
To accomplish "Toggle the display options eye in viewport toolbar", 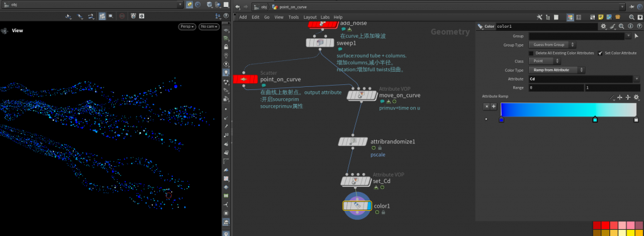I will click(x=226, y=30).
